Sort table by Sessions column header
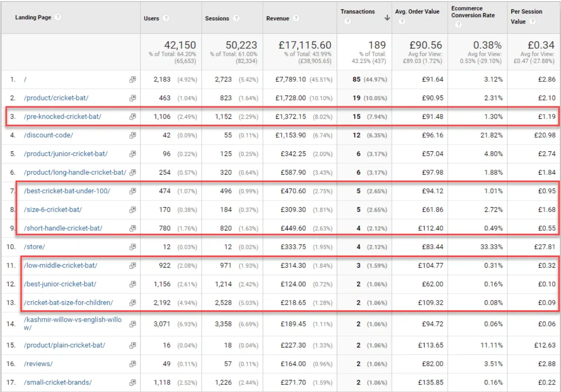561x392 pixels. pos(217,18)
